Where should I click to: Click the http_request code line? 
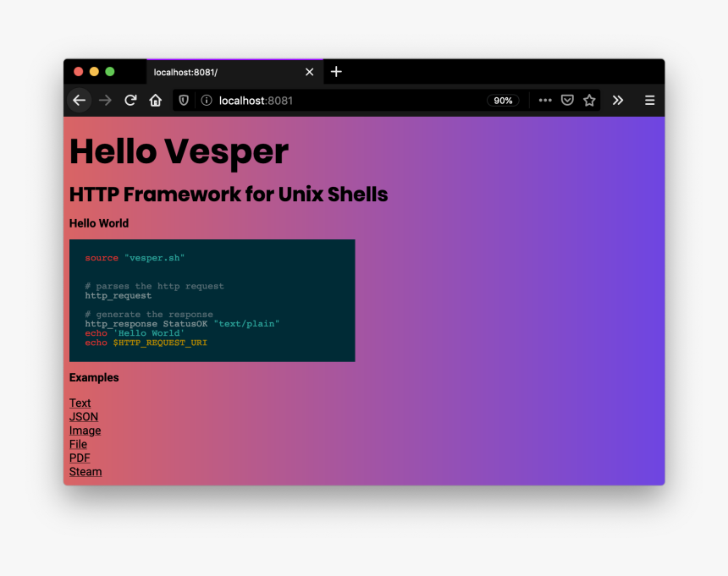(x=119, y=295)
